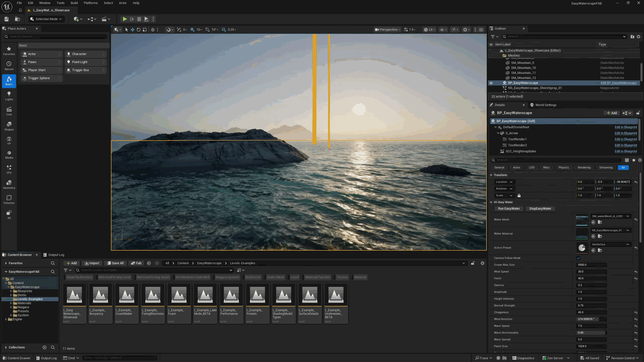Toggle visibility eye for BP_EasyWaterscape
Image resolution: width=644 pixels, height=362 pixels.
click(491, 83)
